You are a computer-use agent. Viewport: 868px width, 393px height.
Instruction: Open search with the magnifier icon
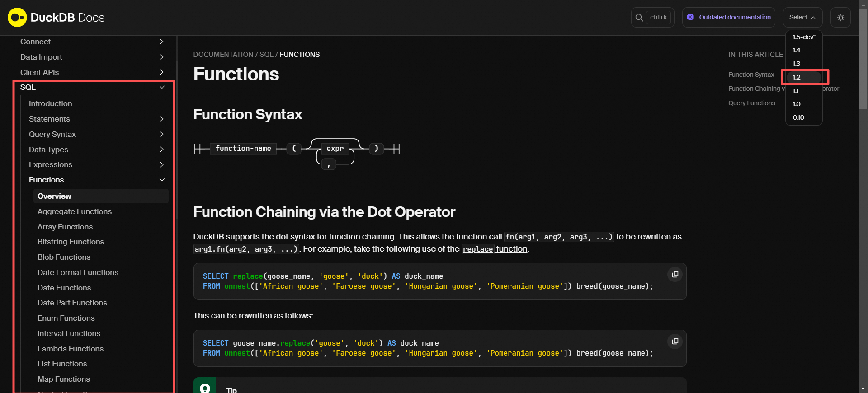point(639,18)
